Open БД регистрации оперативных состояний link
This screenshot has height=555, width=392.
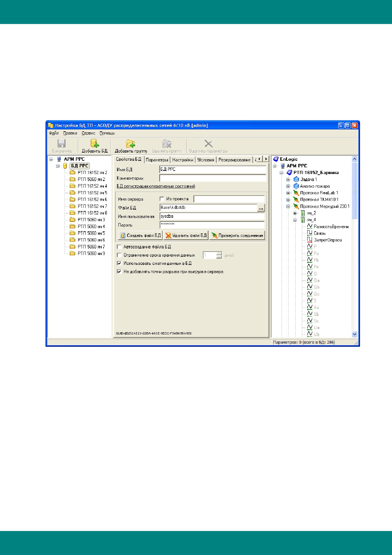coord(156,186)
